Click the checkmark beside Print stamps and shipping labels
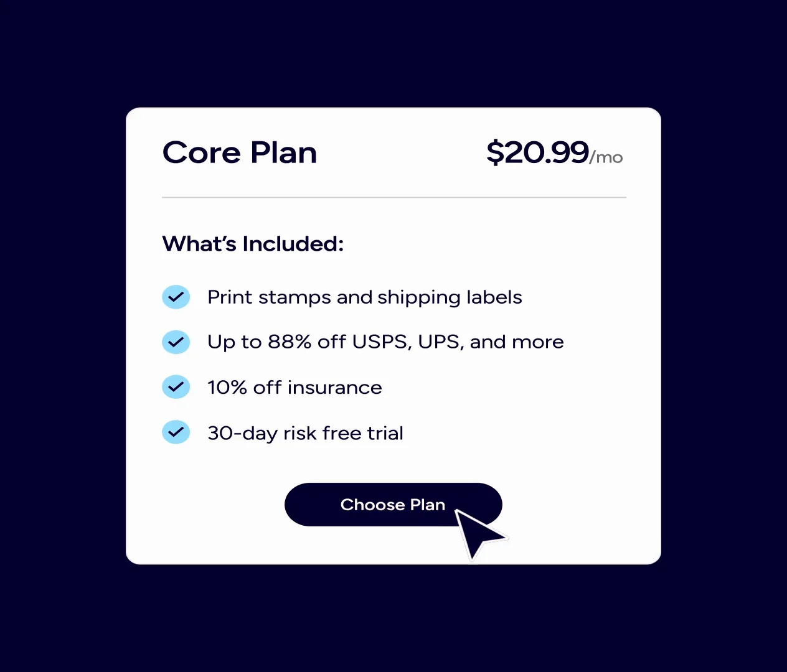787x672 pixels. [x=176, y=297]
